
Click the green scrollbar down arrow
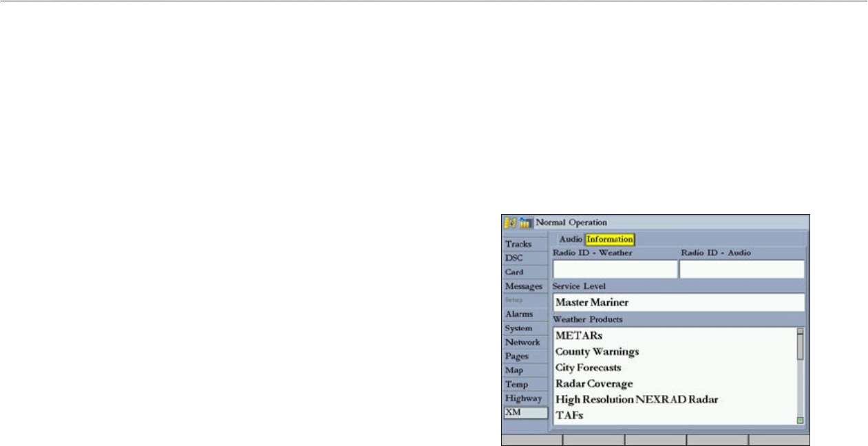point(800,420)
